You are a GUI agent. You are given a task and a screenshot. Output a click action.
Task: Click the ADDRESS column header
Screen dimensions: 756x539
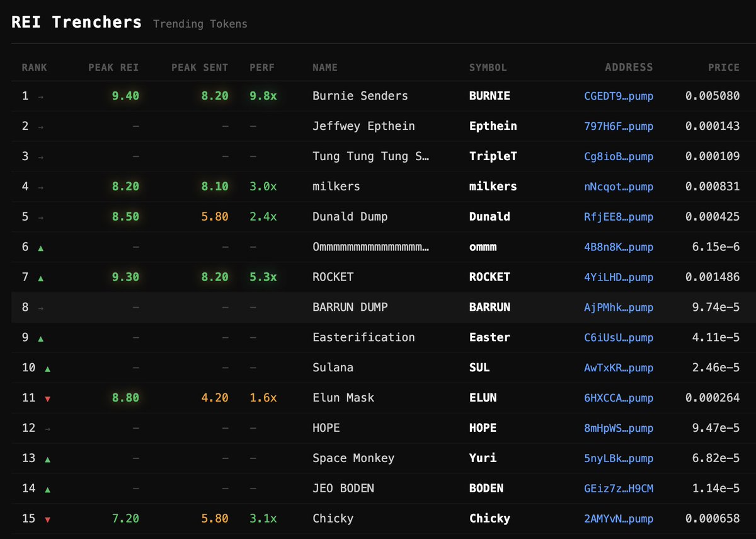629,67
